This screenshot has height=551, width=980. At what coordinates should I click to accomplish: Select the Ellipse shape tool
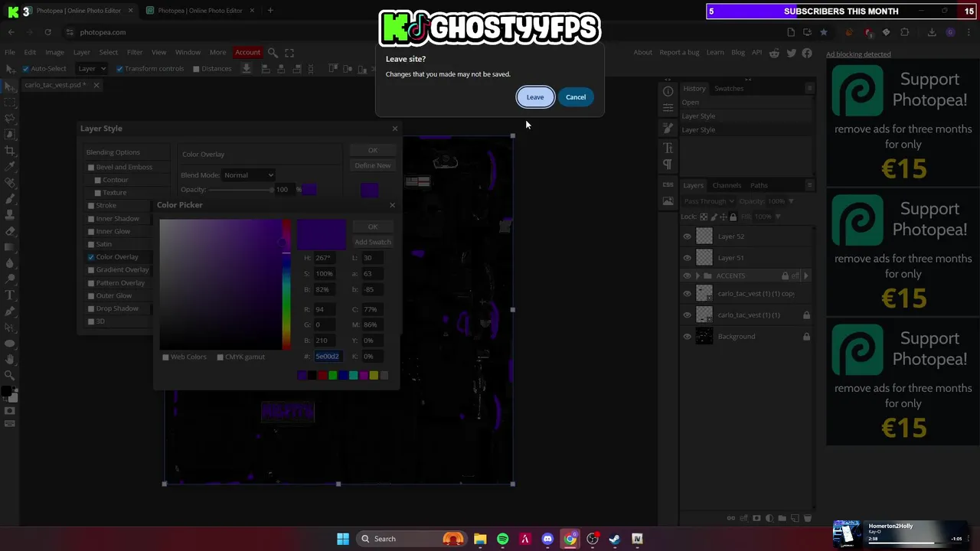point(10,344)
